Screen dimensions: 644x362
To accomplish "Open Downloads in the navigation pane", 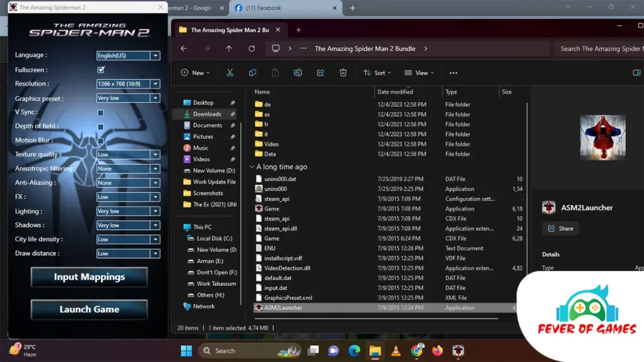I will (207, 114).
